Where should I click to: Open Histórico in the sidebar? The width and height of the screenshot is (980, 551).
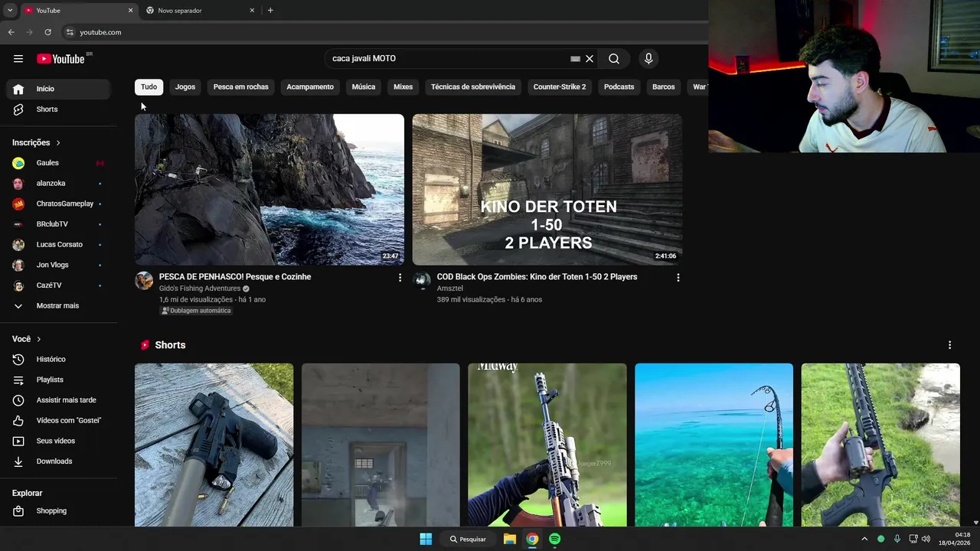pos(58,359)
